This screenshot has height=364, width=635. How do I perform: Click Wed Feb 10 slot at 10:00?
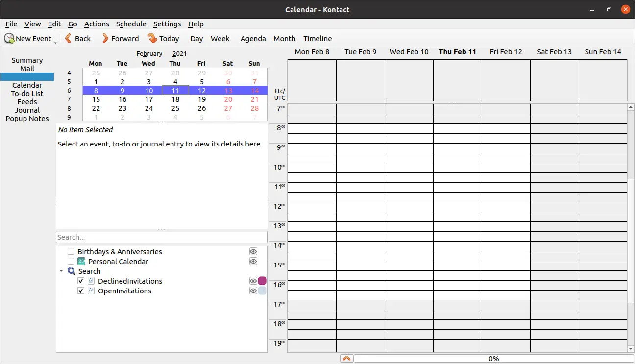409,168
